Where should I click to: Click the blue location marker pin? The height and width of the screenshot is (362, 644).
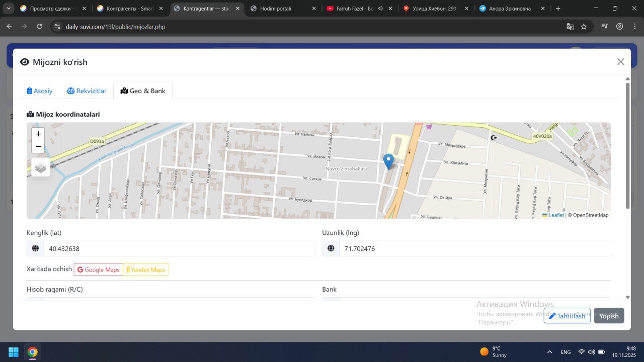(x=388, y=161)
